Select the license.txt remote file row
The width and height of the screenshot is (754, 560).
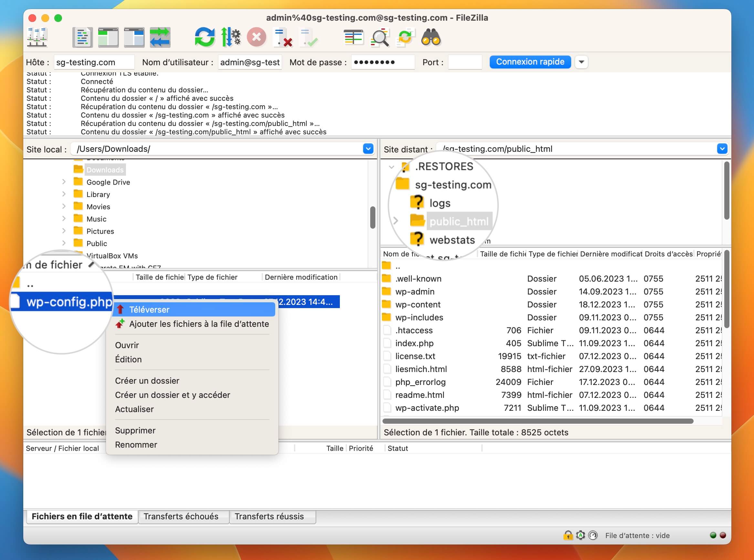click(x=551, y=356)
